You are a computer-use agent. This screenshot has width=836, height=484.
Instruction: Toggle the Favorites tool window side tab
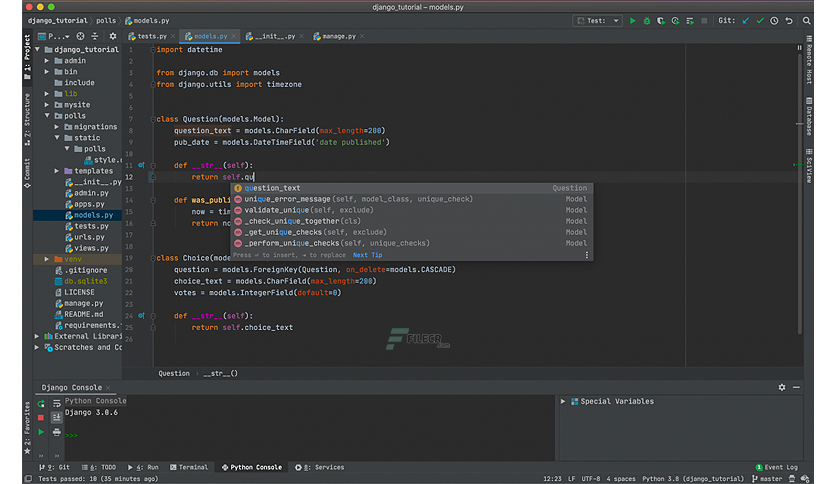pos(27,429)
